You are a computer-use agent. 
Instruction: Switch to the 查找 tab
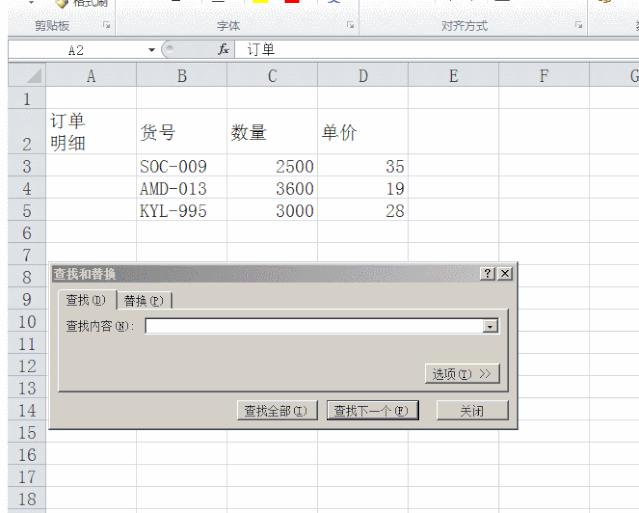coord(87,300)
